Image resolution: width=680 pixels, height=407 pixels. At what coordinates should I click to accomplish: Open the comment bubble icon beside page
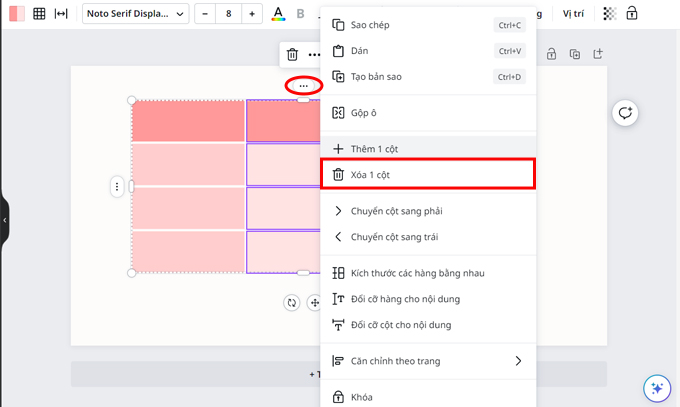(x=625, y=113)
